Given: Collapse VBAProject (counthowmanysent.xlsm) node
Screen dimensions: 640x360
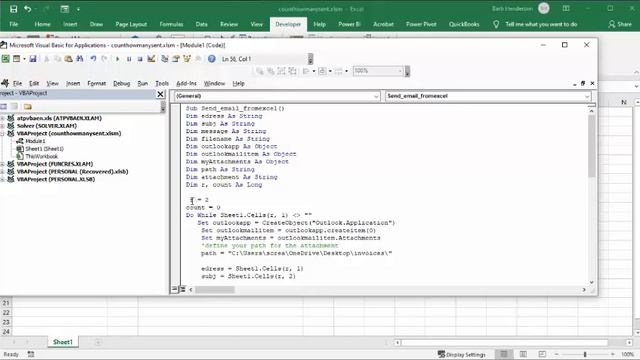Looking at the screenshot, I should pyautogui.click(x=2, y=133).
